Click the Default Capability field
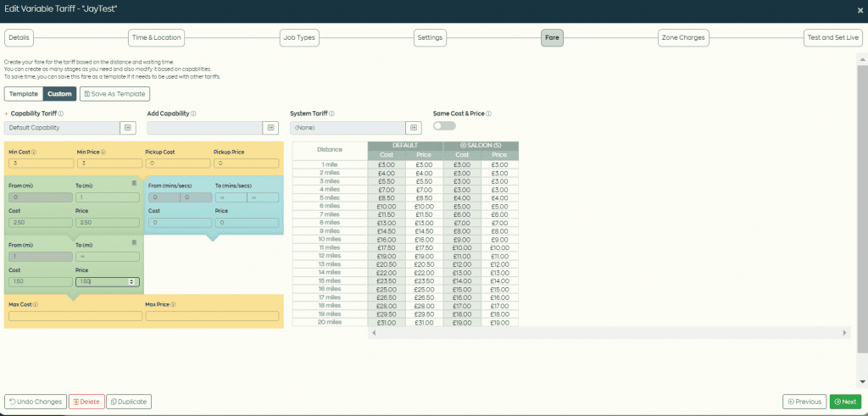Viewport: 868px width, 416px height. pos(62,128)
